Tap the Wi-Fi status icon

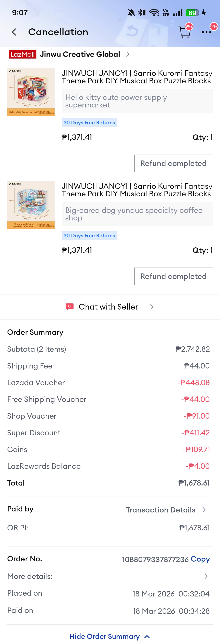(154, 13)
